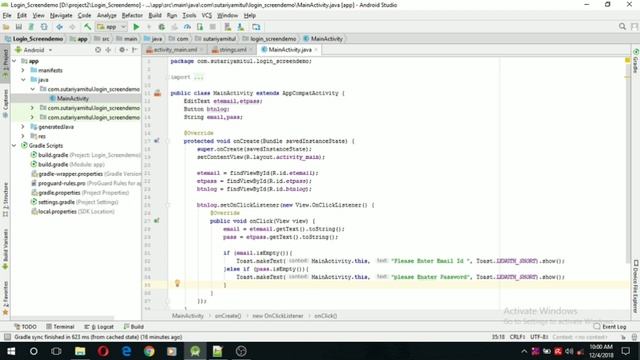The image size is (640, 360).
Task: Click the lock icon in status bar
Action: (x=623, y=337)
